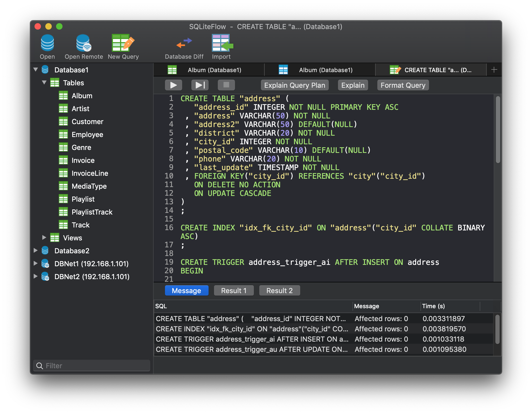
Task: Select the CREATE INDEX message row
Action: point(323,329)
